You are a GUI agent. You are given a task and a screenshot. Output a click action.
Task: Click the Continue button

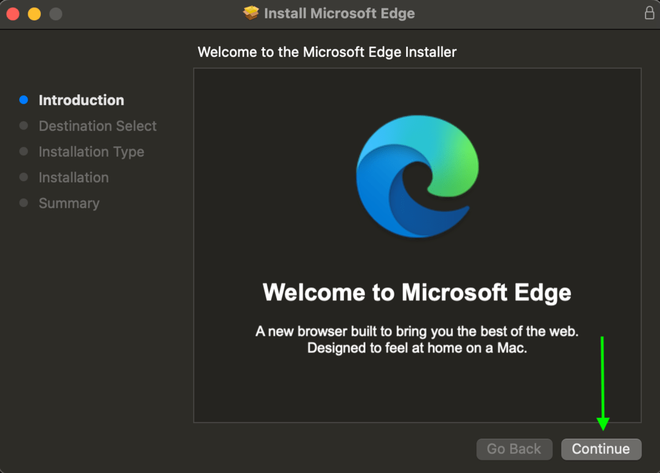coord(601,449)
